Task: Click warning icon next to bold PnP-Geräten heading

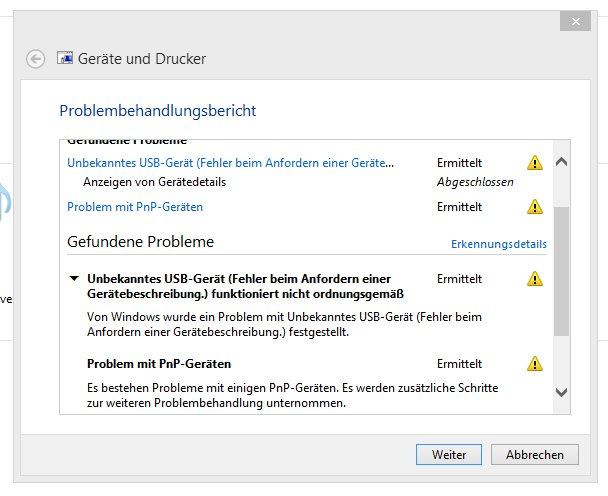Action: (535, 364)
